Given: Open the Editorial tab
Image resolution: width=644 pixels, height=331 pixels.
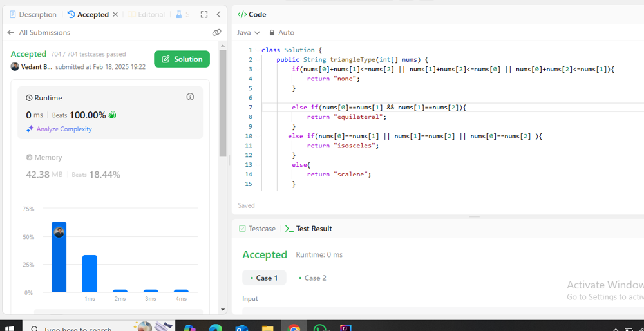Looking at the screenshot, I should pos(146,14).
